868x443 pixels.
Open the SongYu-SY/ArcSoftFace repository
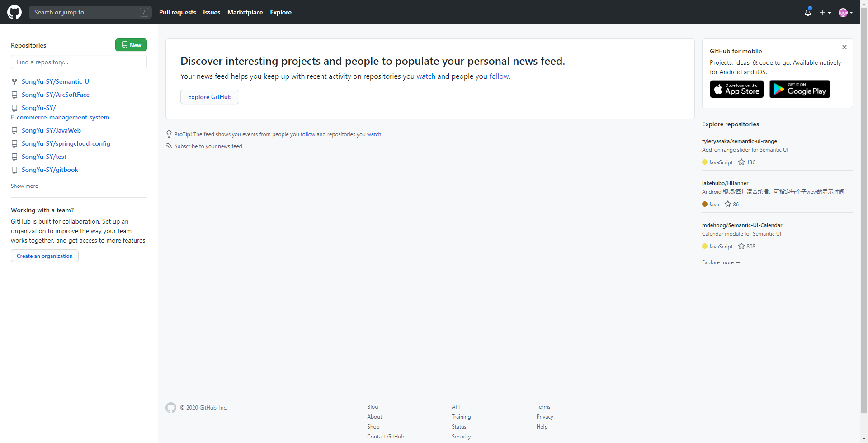(x=56, y=95)
